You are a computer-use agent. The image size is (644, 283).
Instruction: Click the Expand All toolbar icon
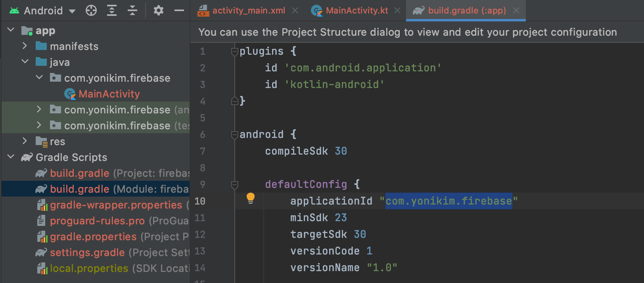tap(112, 11)
